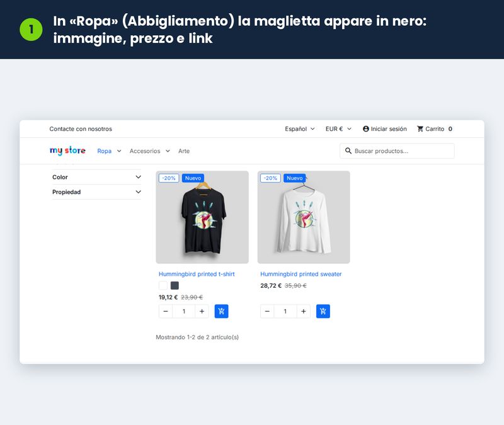Increase sweater quantity with plus button
Image resolution: width=504 pixels, height=425 pixels.
304,311
